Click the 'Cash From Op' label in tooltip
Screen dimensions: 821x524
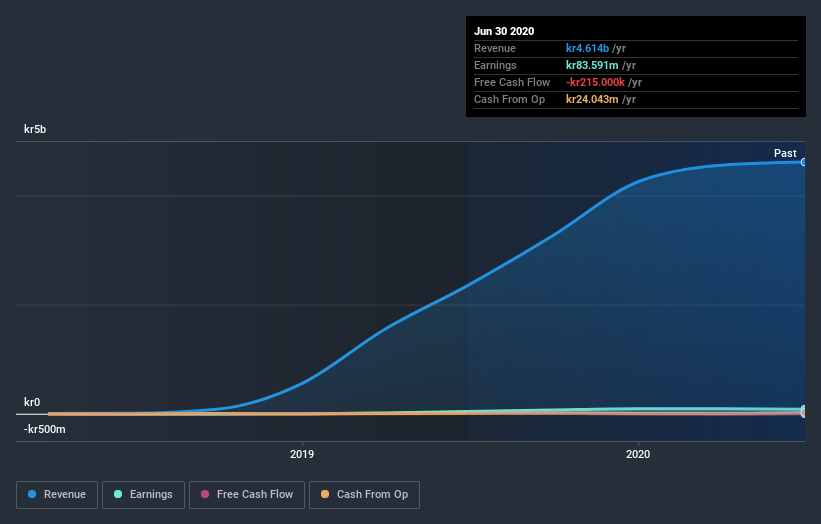509,99
